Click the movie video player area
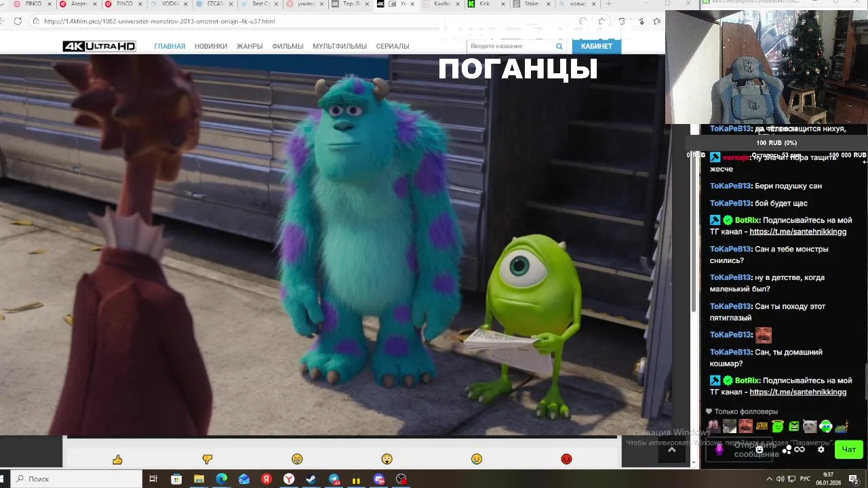 tap(332, 245)
